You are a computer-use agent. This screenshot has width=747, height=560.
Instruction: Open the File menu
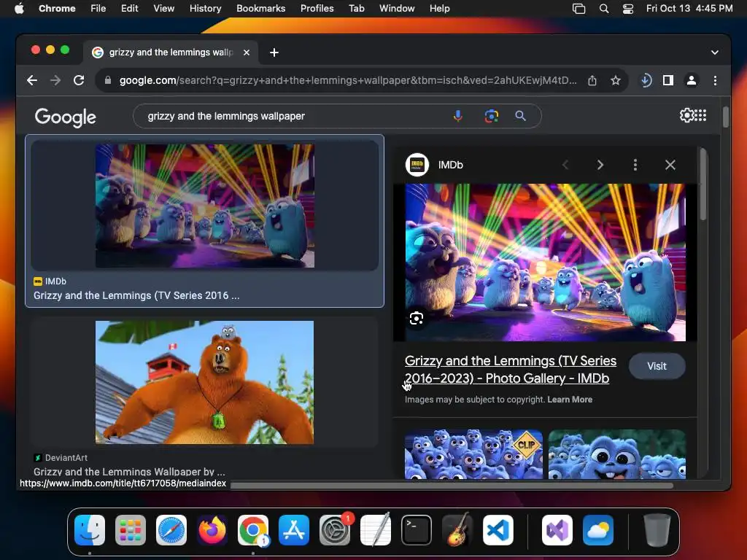(98, 8)
